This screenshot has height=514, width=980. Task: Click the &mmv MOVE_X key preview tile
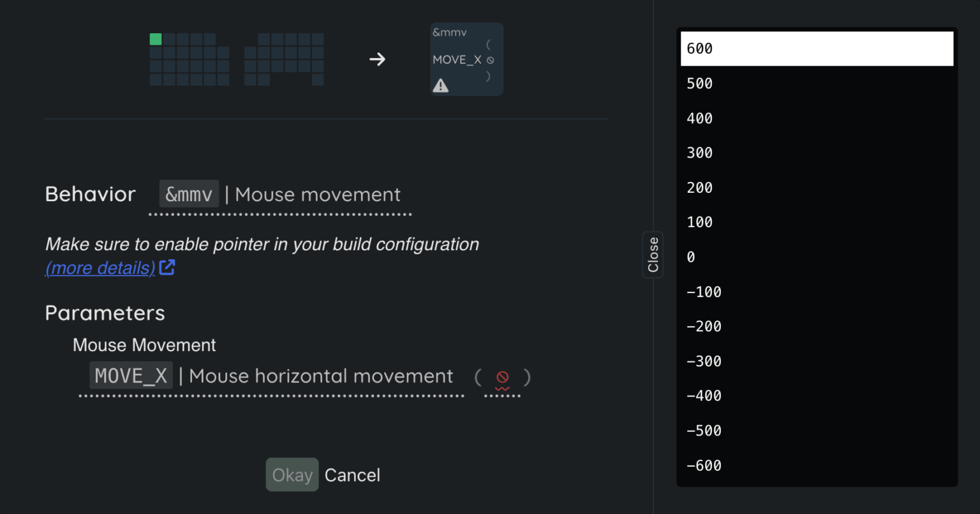pyautogui.click(x=466, y=59)
